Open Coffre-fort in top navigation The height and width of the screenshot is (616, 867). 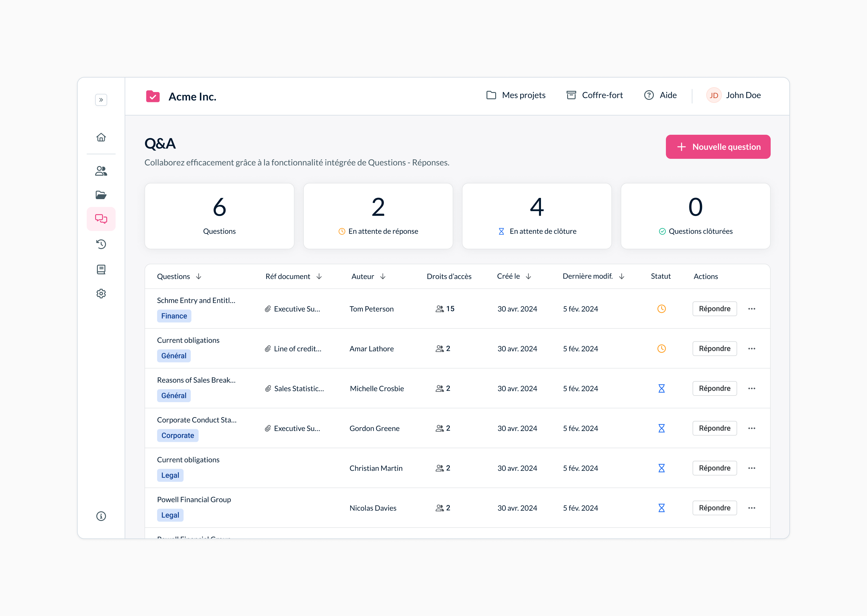[x=595, y=95]
